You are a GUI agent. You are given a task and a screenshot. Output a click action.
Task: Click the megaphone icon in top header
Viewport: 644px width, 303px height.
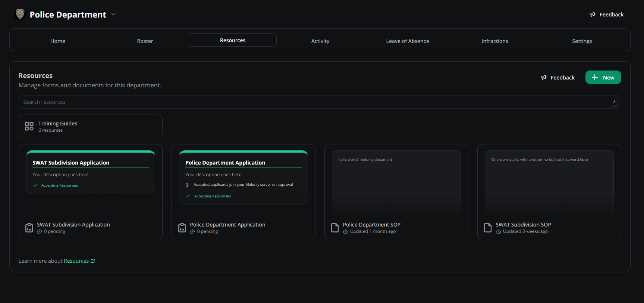coord(592,15)
